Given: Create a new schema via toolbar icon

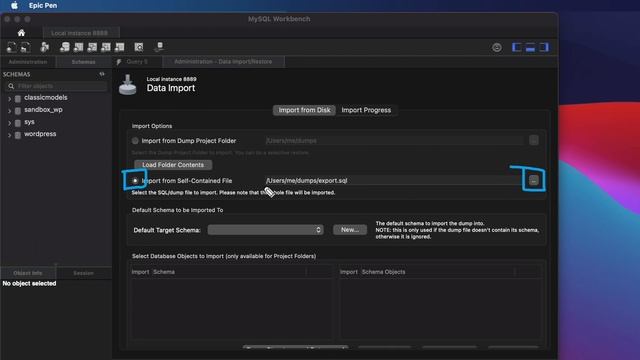Looking at the screenshot, I should (64, 47).
